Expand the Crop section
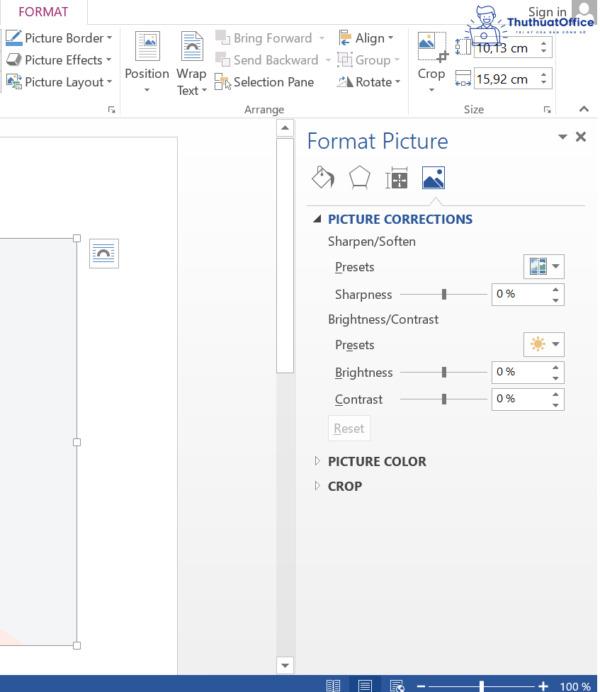This screenshot has height=692, width=600. (344, 486)
